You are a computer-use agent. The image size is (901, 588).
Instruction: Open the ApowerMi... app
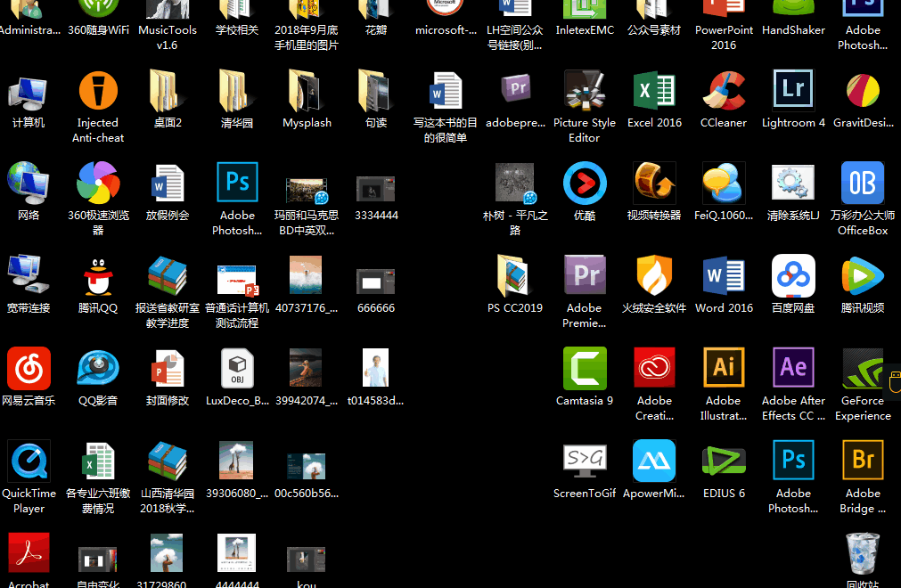click(x=654, y=461)
